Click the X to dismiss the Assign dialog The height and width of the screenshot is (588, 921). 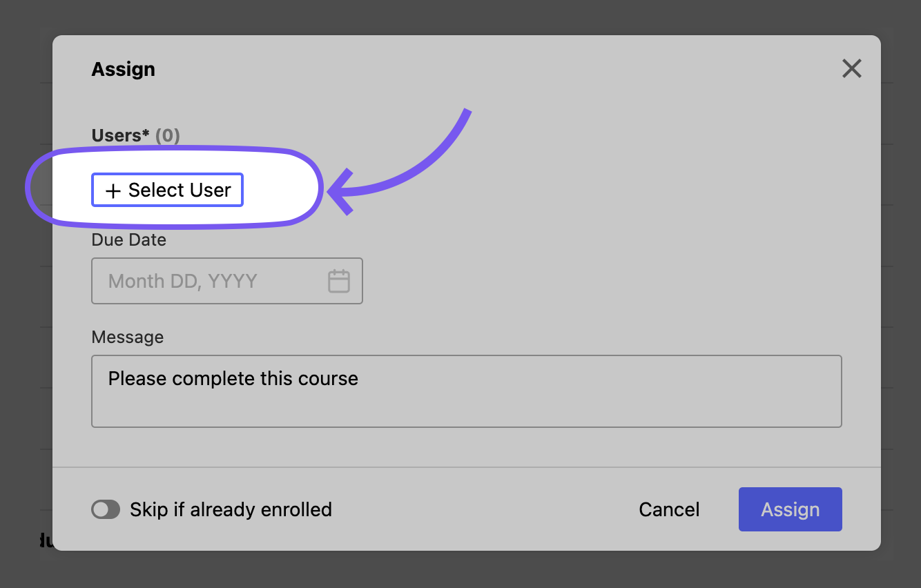click(851, 68)
